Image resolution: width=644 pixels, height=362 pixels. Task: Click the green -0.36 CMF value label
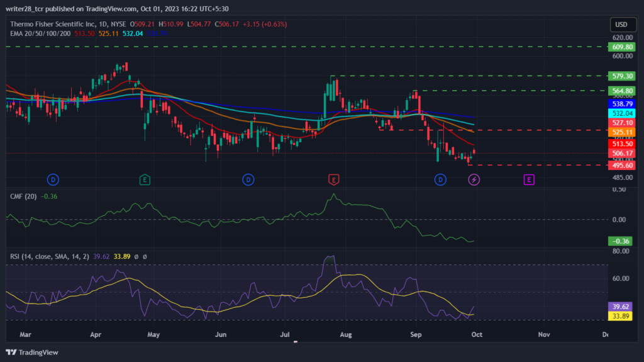tap(620, 242)
